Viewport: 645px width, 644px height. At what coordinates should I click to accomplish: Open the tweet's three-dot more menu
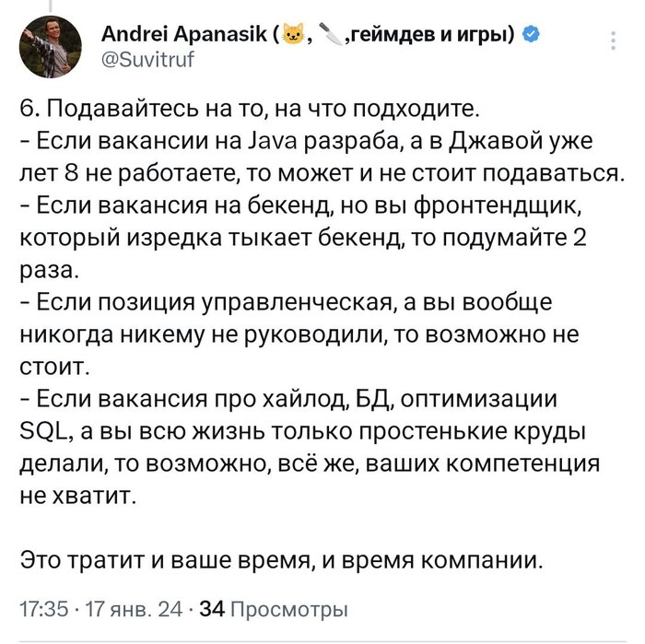point(615,40)
